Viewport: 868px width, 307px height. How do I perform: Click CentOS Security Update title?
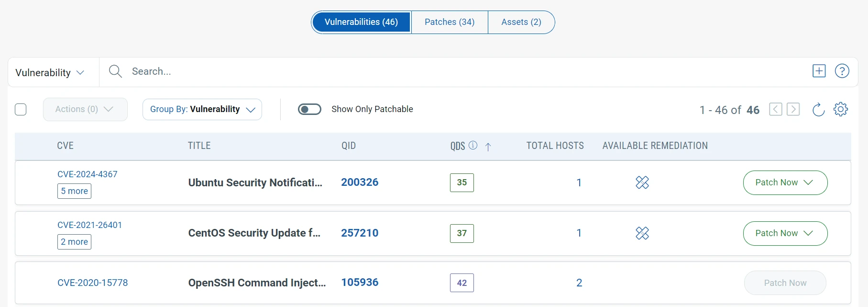point(254,233)
